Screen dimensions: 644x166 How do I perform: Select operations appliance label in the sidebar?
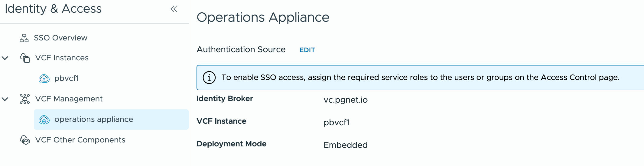pyautogui.click(x=94, y=120)
